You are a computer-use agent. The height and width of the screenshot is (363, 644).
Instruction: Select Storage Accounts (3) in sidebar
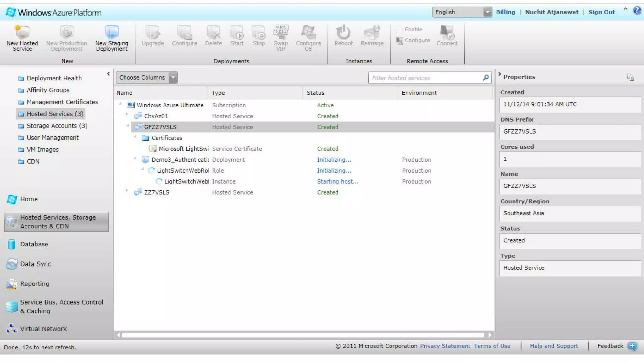tap(57, 126)
